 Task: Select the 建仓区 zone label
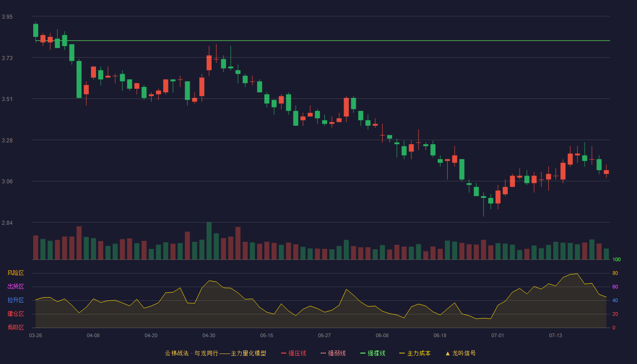(15, 314)
